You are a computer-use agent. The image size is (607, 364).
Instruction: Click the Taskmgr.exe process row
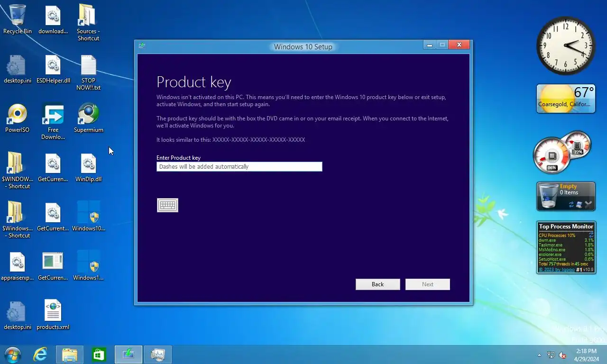tap(566, 245)
